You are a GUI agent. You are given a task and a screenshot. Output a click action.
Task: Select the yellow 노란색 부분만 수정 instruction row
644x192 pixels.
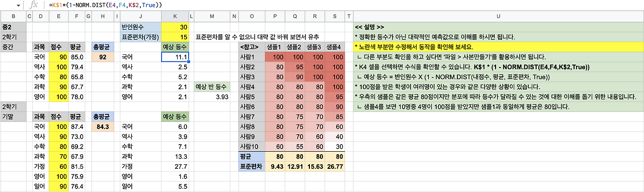(x=498, y=47)
